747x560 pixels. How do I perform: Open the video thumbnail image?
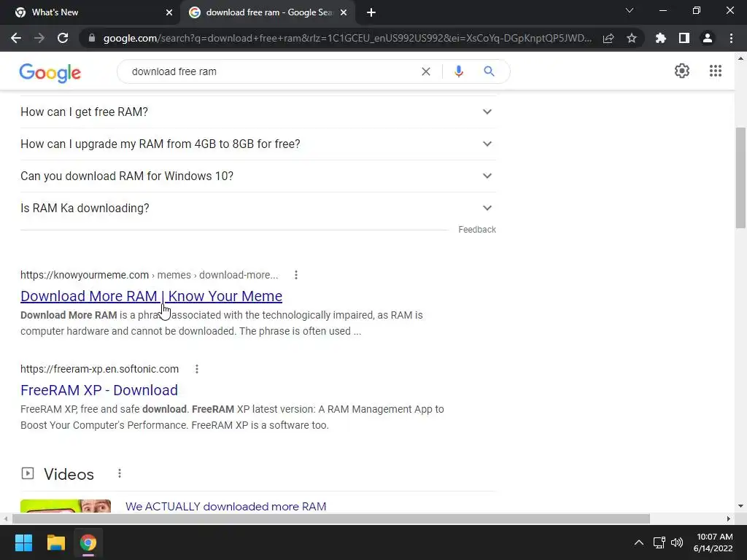coord(66,506)
